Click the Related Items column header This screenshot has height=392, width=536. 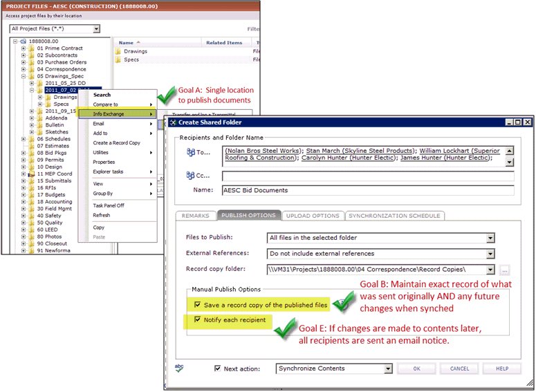(226, 43)
